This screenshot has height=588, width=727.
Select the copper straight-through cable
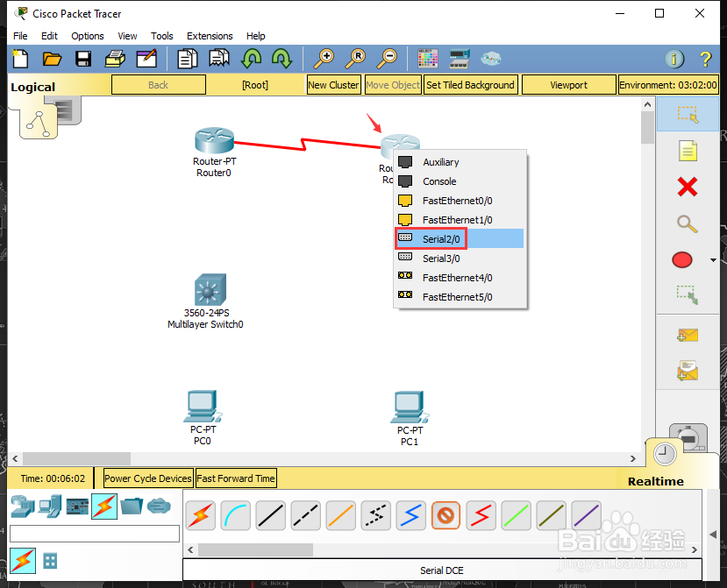[x=271, y=515]
